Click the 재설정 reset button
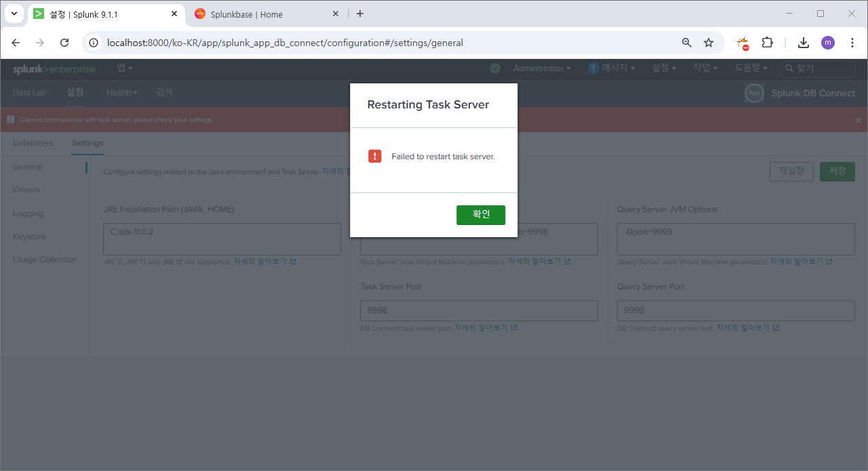The width and height of the screenshot is (868, 471). click(x=791, y=171)
